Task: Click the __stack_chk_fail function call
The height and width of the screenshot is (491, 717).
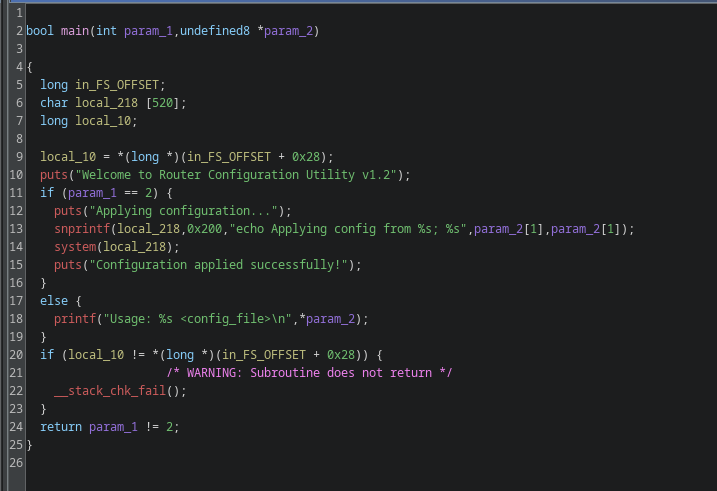Action: [x=103, y=391]
